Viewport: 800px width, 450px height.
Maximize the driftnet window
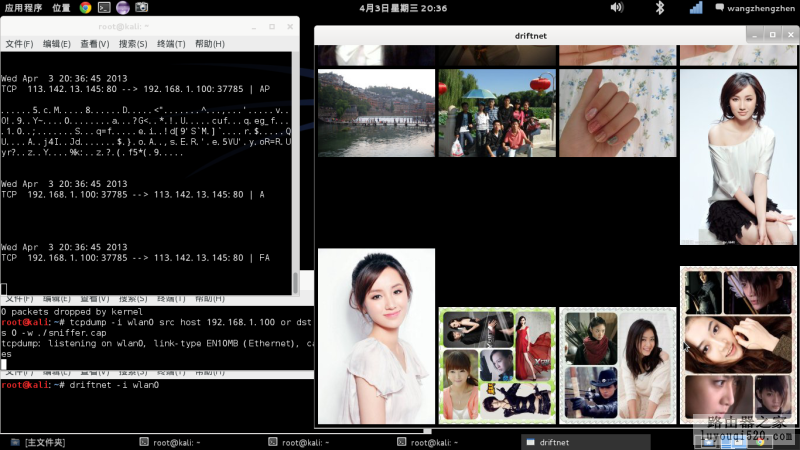coord(772,35)
